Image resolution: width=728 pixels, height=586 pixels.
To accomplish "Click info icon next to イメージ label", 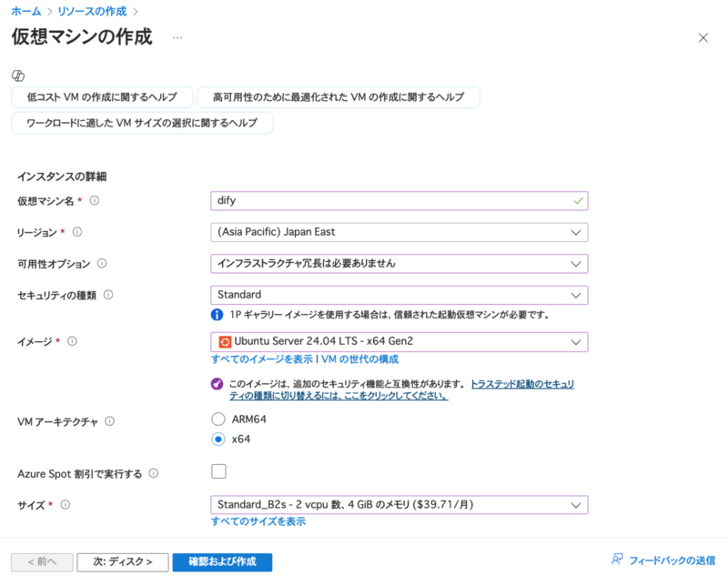I will click(x=72, y=341).
